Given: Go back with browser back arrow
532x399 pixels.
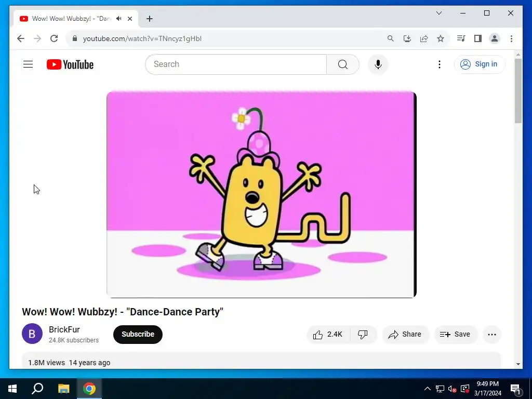Looking at the screenshot, I should click(21, 38).
